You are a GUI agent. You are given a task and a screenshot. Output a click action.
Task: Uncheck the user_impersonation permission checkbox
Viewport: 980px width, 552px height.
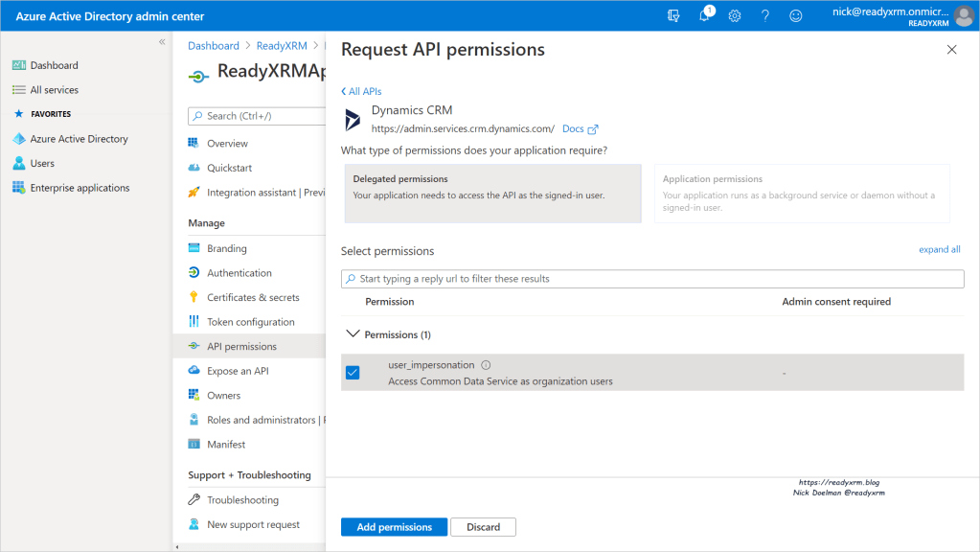[x=353, y=373]
